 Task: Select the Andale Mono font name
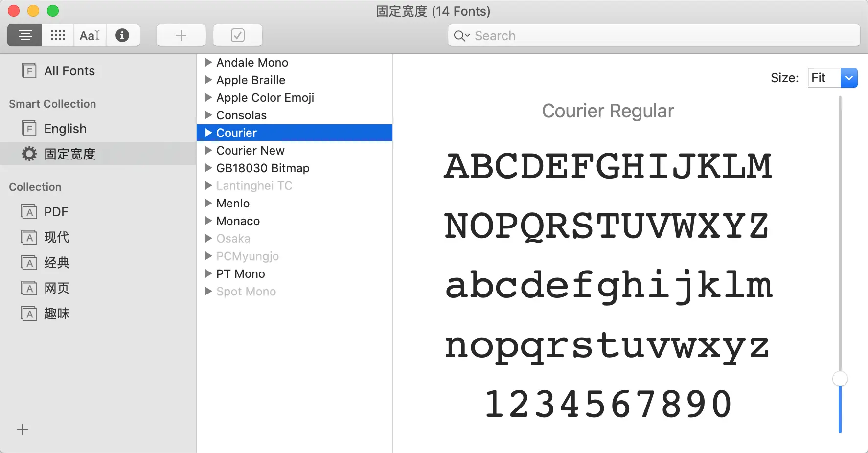252,63
